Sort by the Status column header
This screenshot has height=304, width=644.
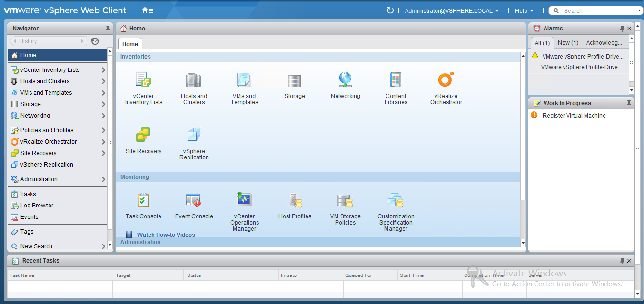(231, 275)
